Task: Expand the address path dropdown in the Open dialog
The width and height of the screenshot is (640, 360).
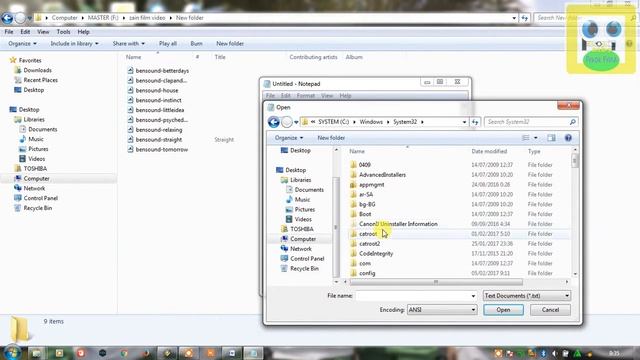Action: point(464,122)
